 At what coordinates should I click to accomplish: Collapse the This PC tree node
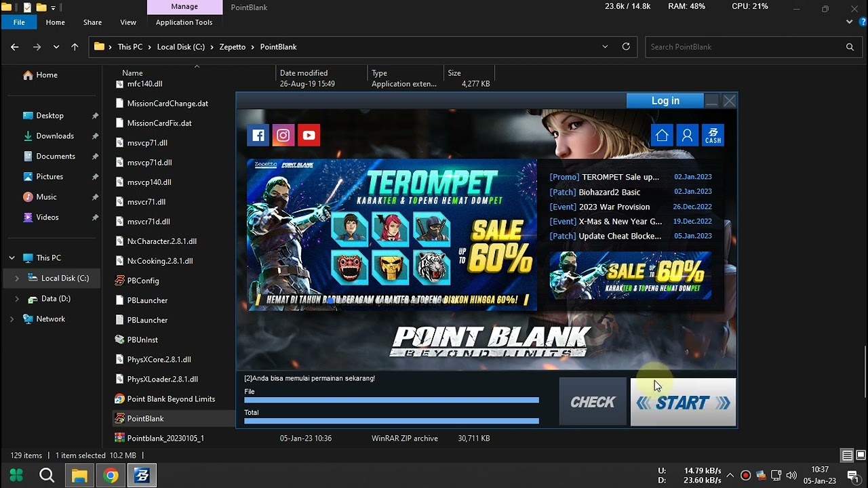tap(12, 258)
